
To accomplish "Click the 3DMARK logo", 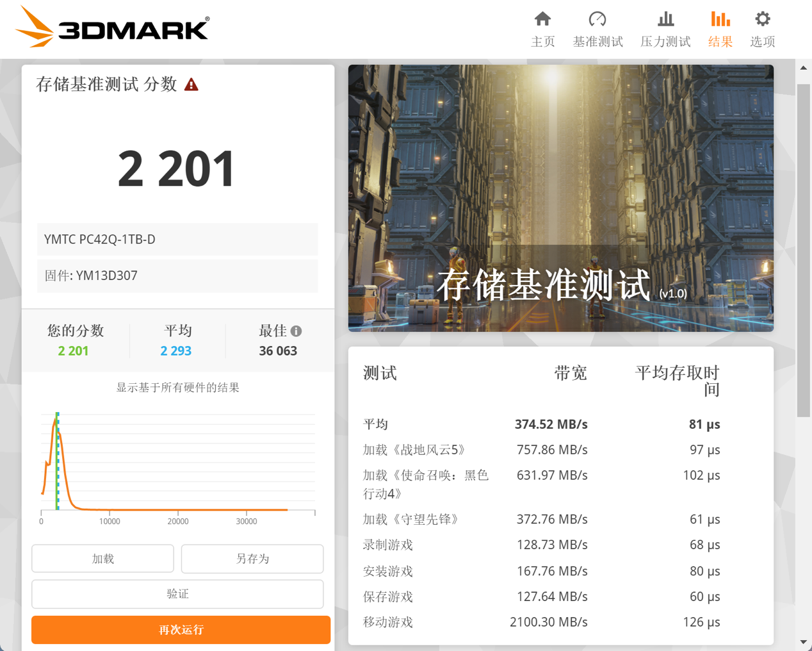I will (x=113, y=27).
